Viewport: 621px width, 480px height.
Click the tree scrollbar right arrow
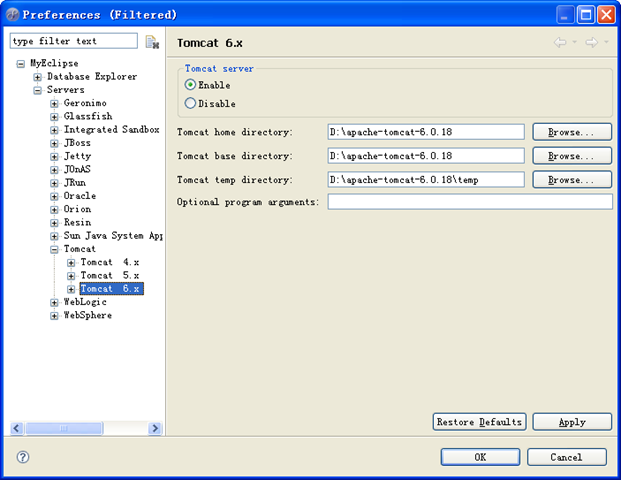155,428
